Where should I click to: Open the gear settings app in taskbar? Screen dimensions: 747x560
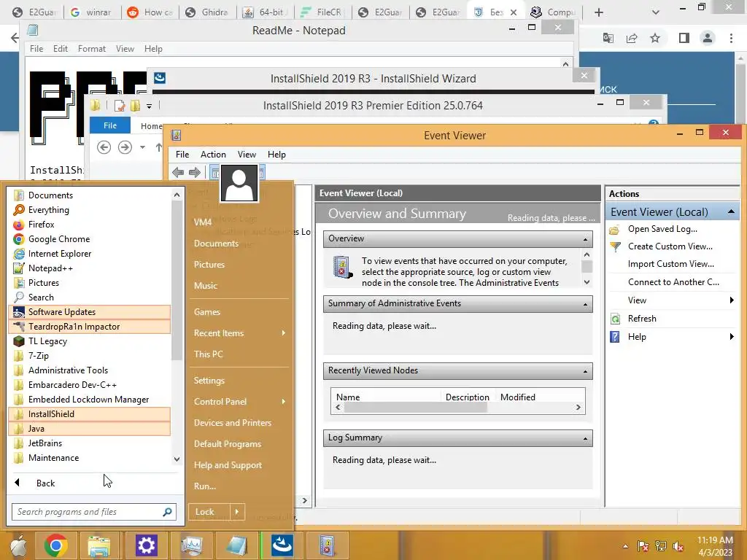(x=146, y=545)
